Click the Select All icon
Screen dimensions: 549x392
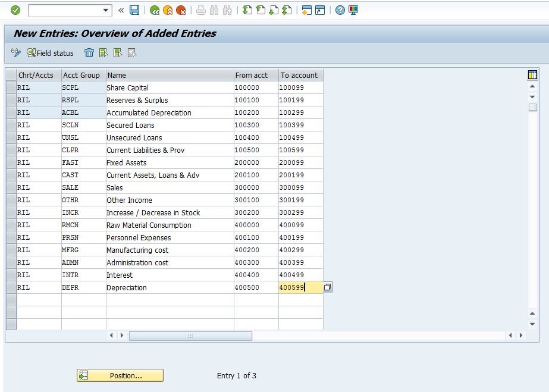(103, 53)
